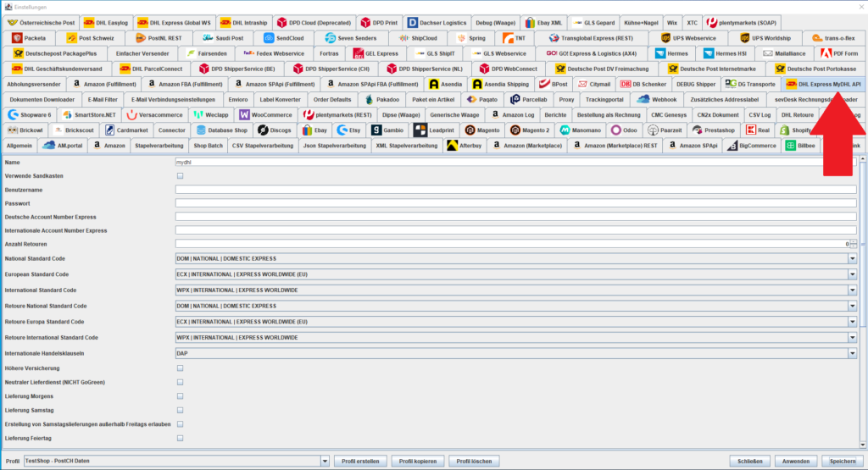This screenshot has width=868, height=470.
Task: Open the Ebay XML bag icon
Action: tap(530, 23)
